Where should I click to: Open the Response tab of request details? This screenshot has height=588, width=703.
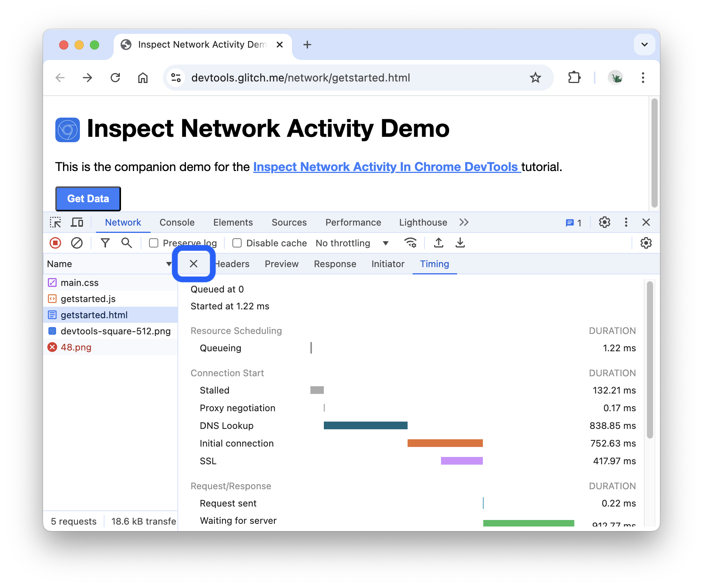pyautogui.click(x=335, y=264)
